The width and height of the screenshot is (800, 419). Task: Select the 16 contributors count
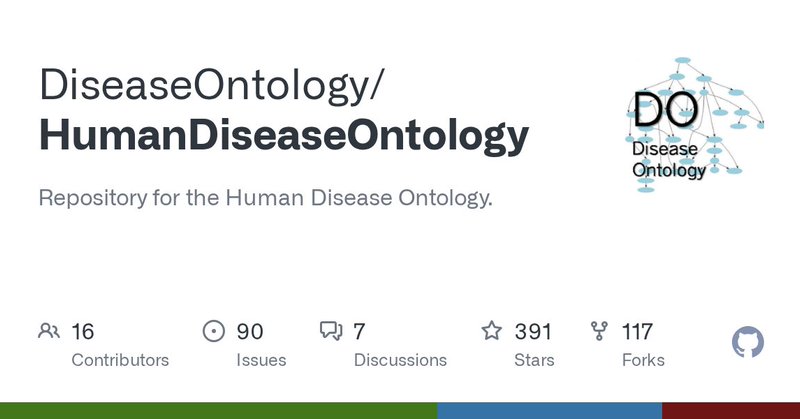[82, 331]
